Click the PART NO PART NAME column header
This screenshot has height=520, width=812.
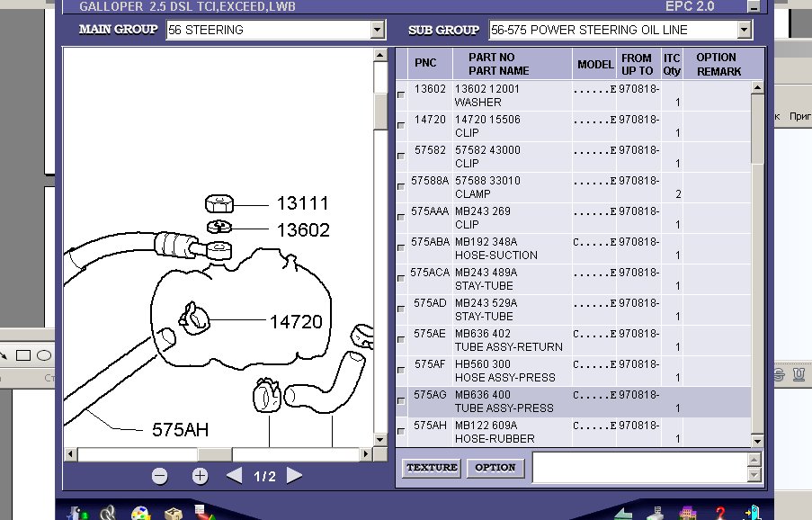pos(513,64)
